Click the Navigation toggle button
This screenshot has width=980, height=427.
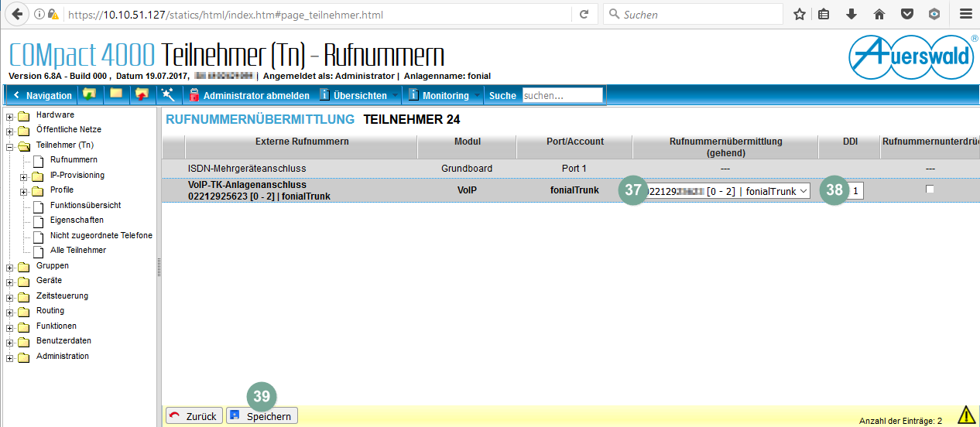click(x=42, y=95)
